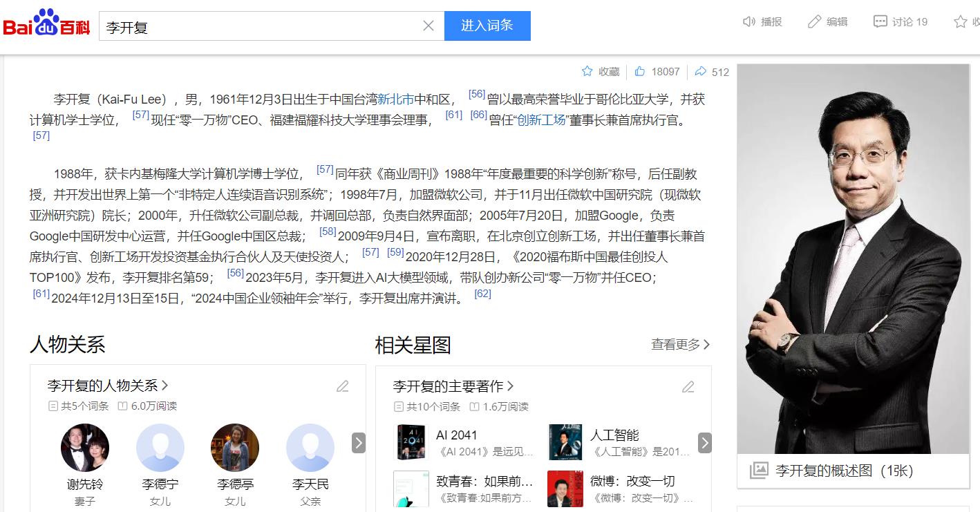The width and height of the screenshot is (980, 512).
Task: Click the AI 2041 title text
Action: (x=457, y=435)
